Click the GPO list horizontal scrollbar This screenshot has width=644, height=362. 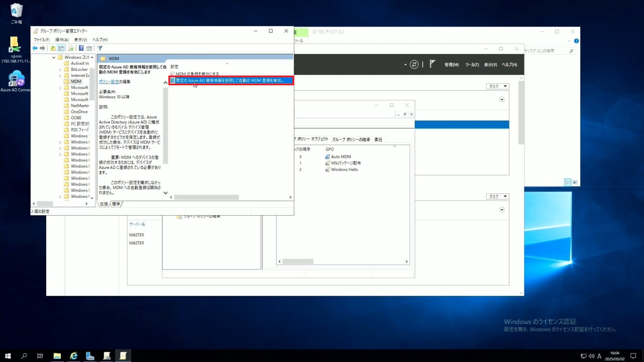click(x=298, y=262)
